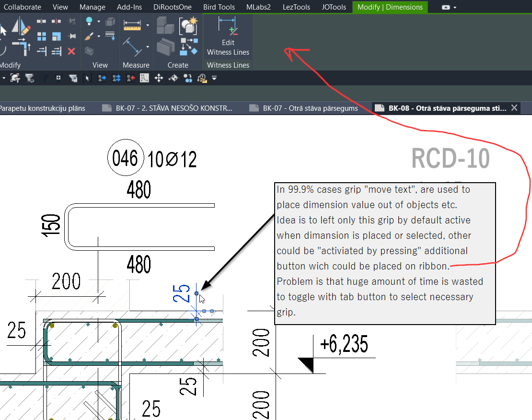Click the cloud account button at top right
This screenshot has height=420, width=532.
tap(446, 7)
